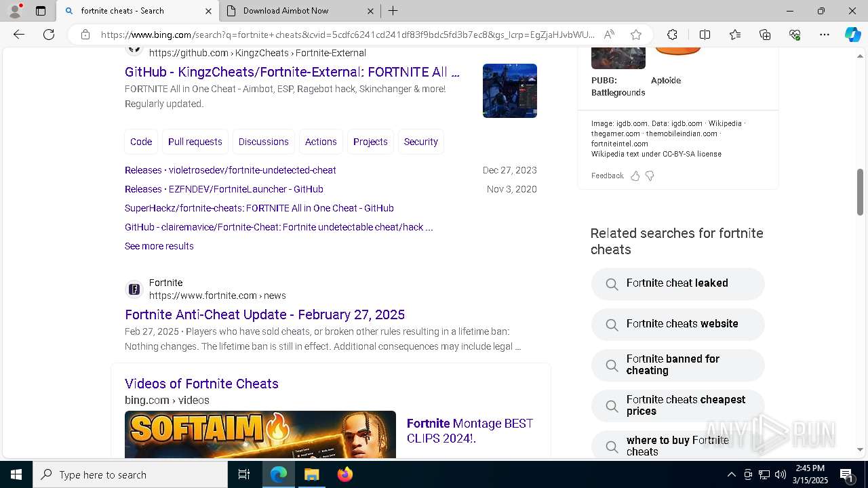Image resolution: width=868 pixels, height=488 pixels.
Task: Search Fortnite banned for cheating suggestion
Action: click(x=678, y=365)
